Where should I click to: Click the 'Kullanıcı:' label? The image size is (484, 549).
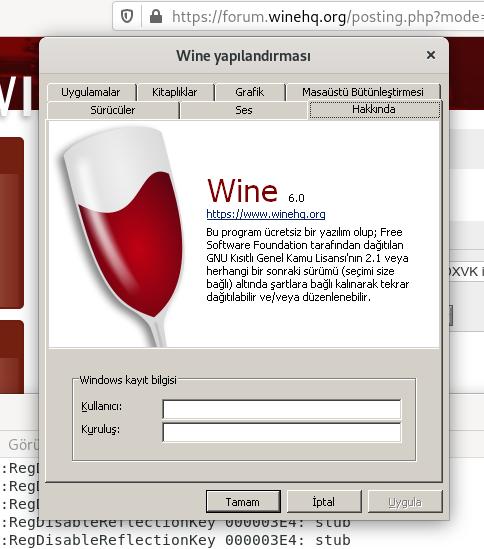tap(102, 406)
